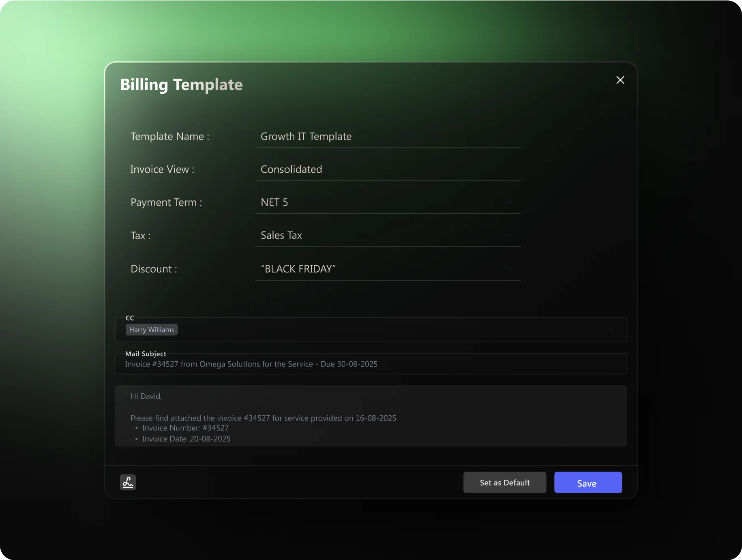Screen dimensions: 742x560
Task: Save the billing template
Action: [x=588, y=483]
